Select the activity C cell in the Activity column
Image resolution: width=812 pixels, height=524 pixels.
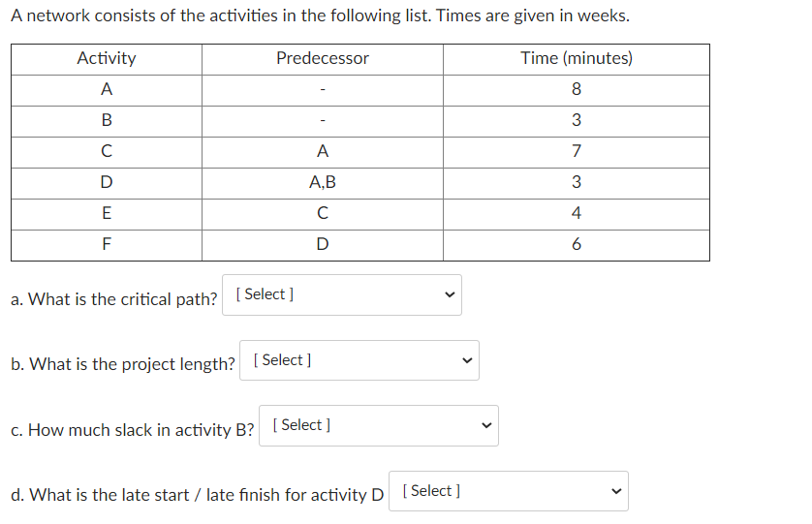tap(107, 151)
